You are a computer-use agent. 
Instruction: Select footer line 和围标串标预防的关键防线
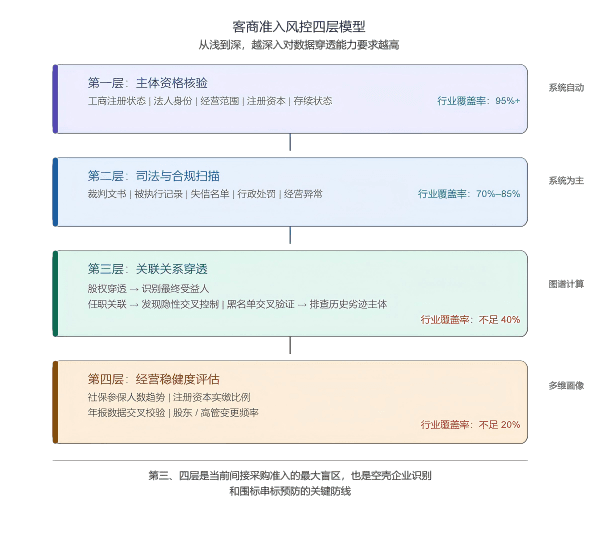point(290,491)
